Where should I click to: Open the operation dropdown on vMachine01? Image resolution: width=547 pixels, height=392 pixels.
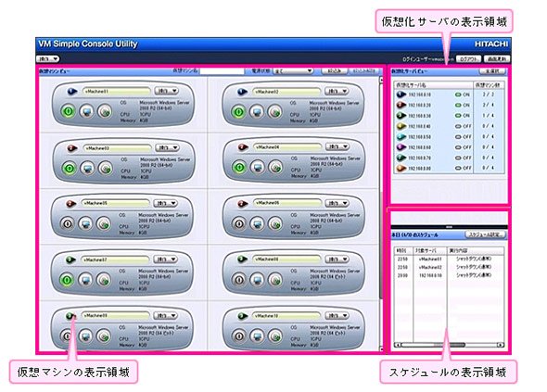(x=166, y=91)
